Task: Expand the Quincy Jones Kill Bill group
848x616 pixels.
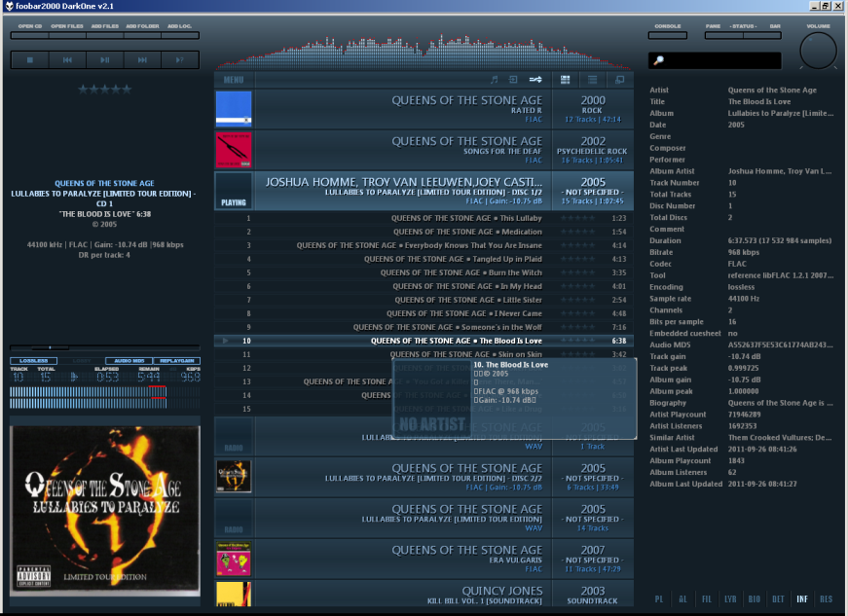Action: tap(424, 594)
